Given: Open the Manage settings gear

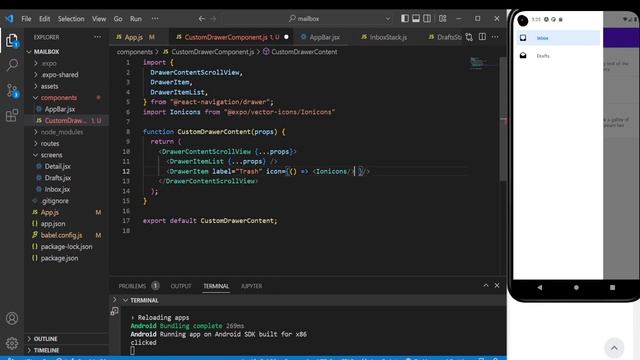Looking at the screenshot, I should (12, 343).
